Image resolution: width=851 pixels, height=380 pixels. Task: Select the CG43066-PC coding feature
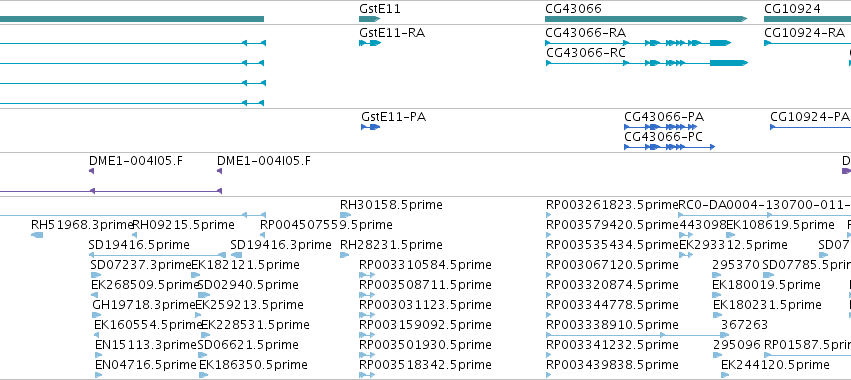670,147
